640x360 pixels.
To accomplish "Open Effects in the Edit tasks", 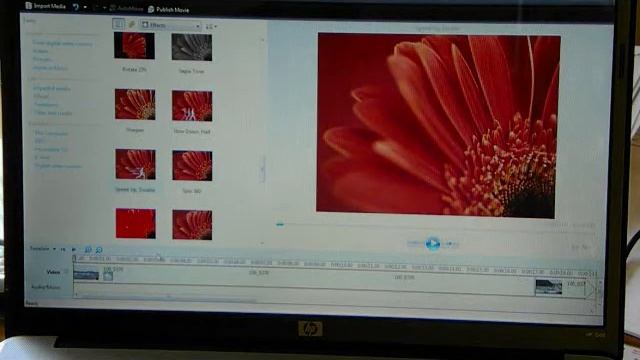I will tap(41, 96).
